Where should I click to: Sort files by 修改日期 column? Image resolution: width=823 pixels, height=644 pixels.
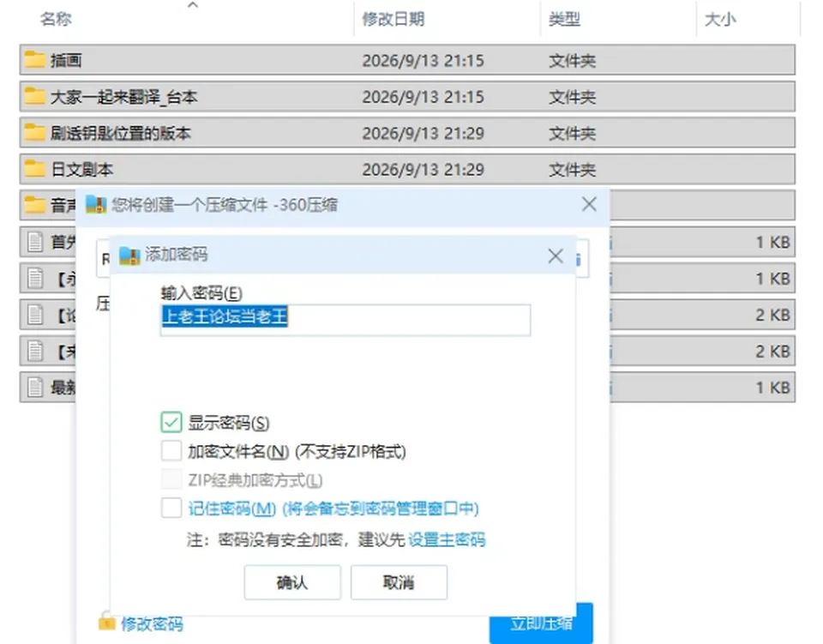click(x=393, y=20)
